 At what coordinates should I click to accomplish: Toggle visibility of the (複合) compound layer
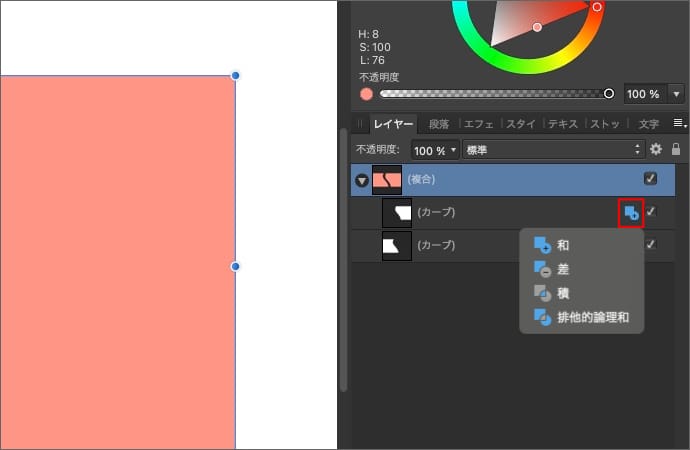(651, 179)
